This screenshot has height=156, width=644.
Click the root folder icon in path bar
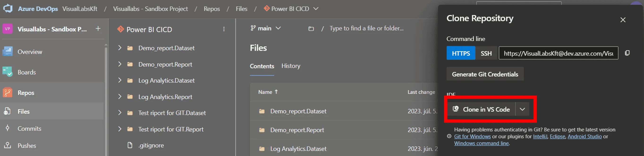[x=311, y=29]
